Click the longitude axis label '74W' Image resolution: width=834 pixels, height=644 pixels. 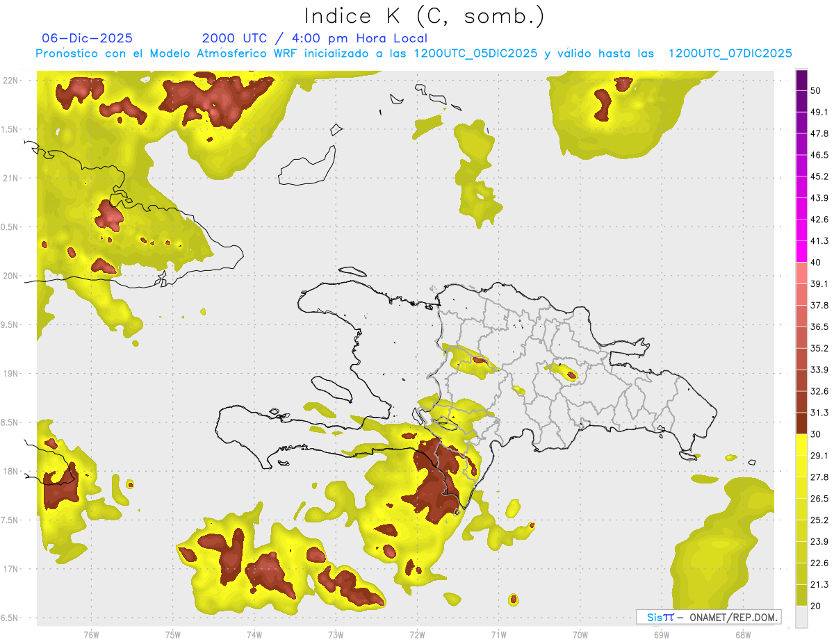(254, 634)
